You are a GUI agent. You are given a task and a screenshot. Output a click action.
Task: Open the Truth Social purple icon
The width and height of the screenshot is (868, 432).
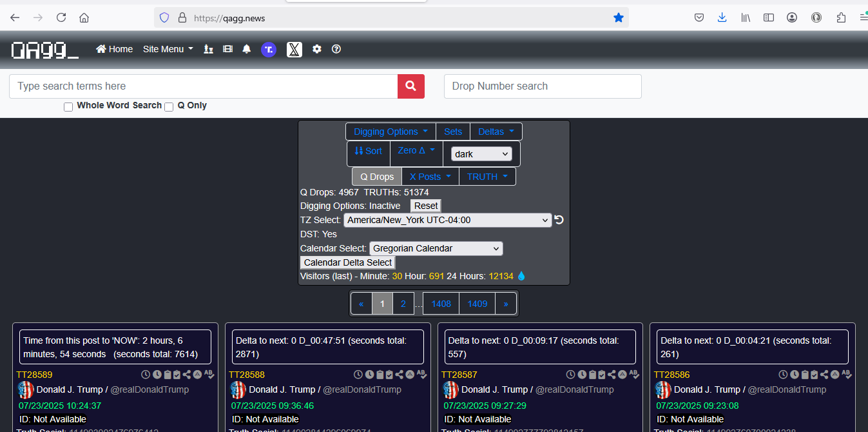269,49
